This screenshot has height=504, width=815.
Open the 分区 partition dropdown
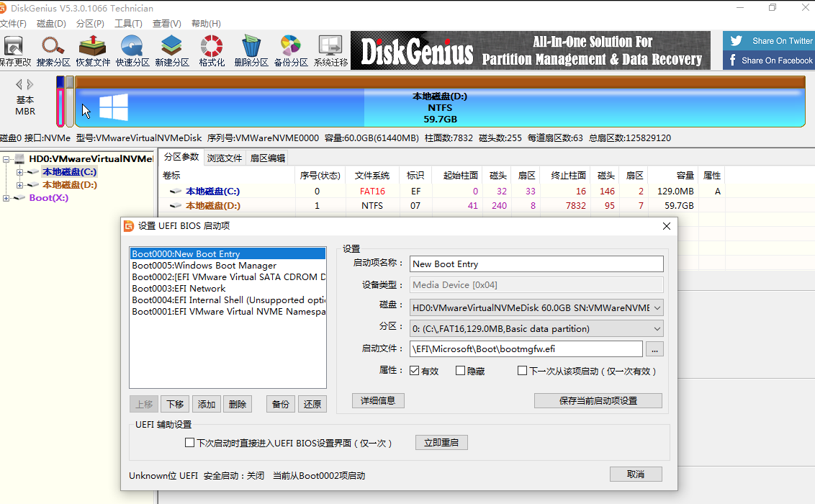coord(656,328)
